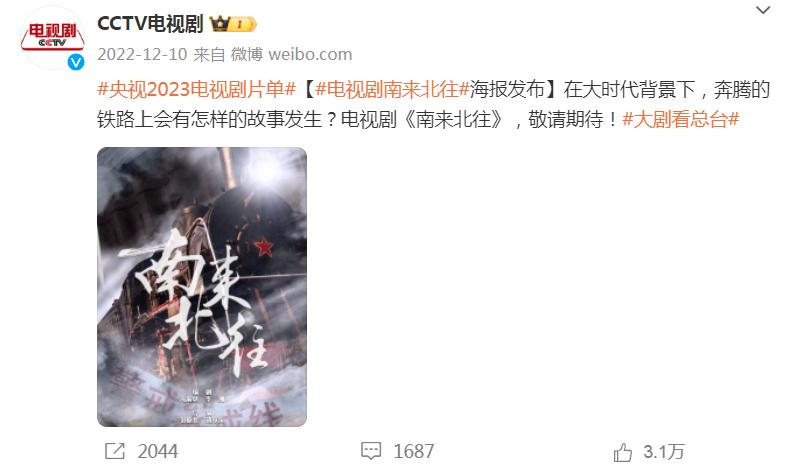Click the red star on the poster
The height and width of the screenshot is (467, 790).
264,247
